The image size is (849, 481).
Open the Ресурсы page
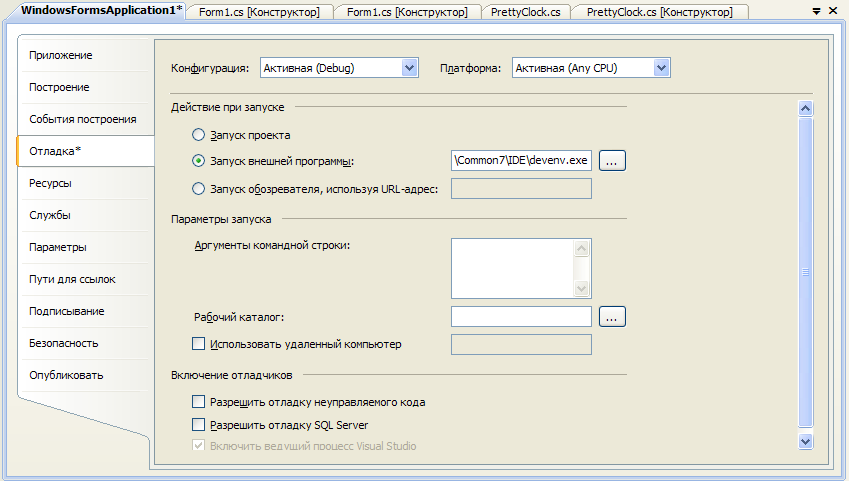[84, 183]
